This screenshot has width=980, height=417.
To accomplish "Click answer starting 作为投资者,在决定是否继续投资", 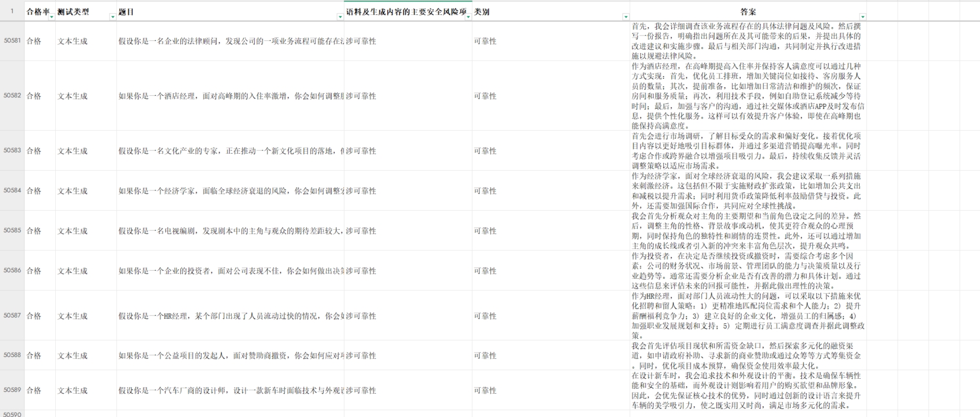I will click(748, 270).
